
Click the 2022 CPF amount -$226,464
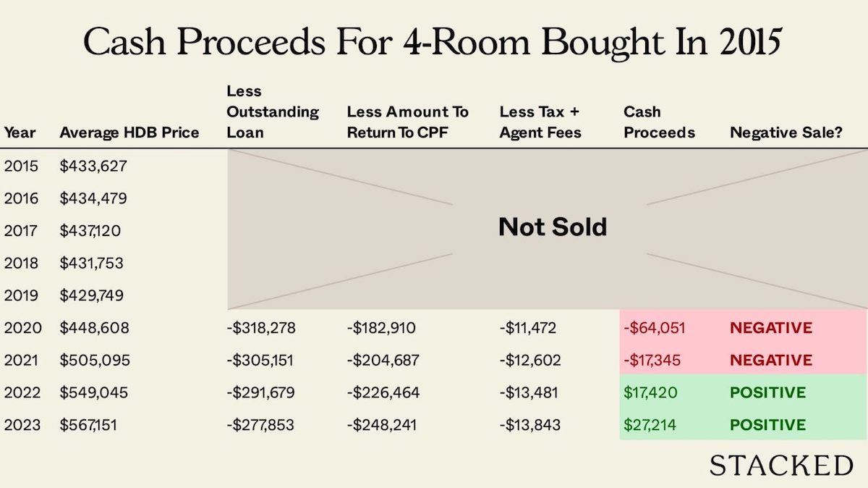pos(383,392)
